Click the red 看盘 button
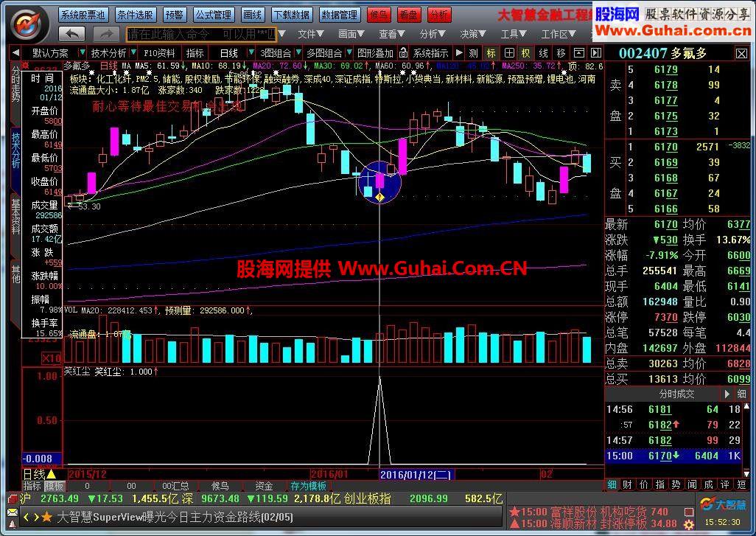Screen dimensions: 756x536 click(x=409, y=15)
